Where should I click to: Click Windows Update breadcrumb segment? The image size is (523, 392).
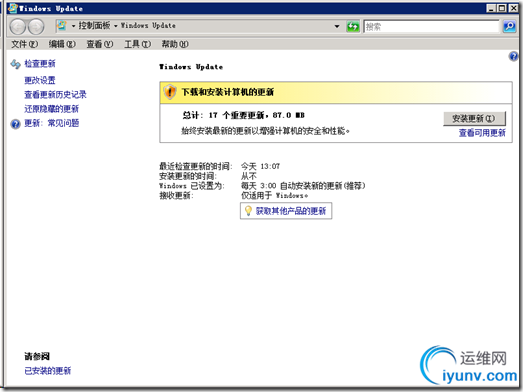[148, 26]
